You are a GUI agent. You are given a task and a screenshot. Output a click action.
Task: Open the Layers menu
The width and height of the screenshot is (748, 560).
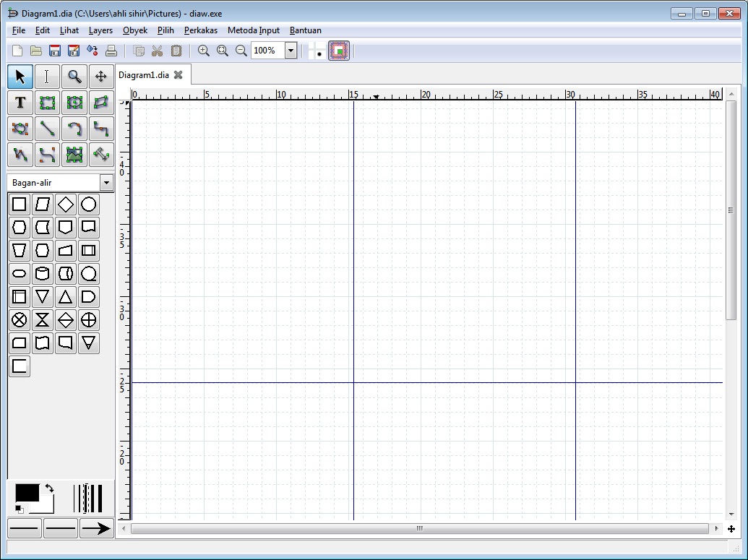pyautogui.click(x=100, y=30)
